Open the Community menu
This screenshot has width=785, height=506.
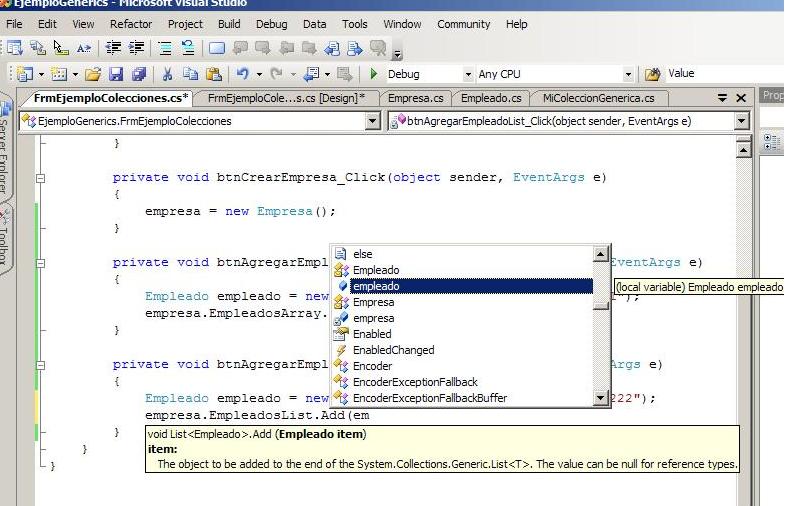[464, 24]
